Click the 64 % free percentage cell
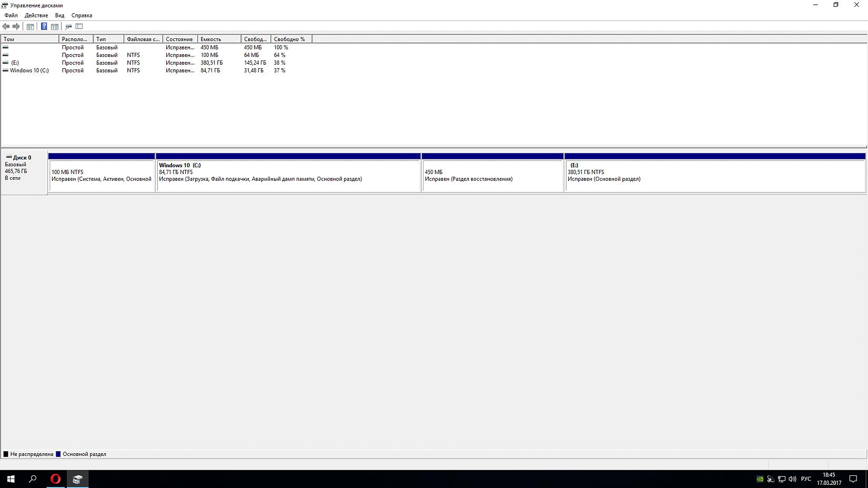This screenshot has height=488, width=868. pos(279,55)
